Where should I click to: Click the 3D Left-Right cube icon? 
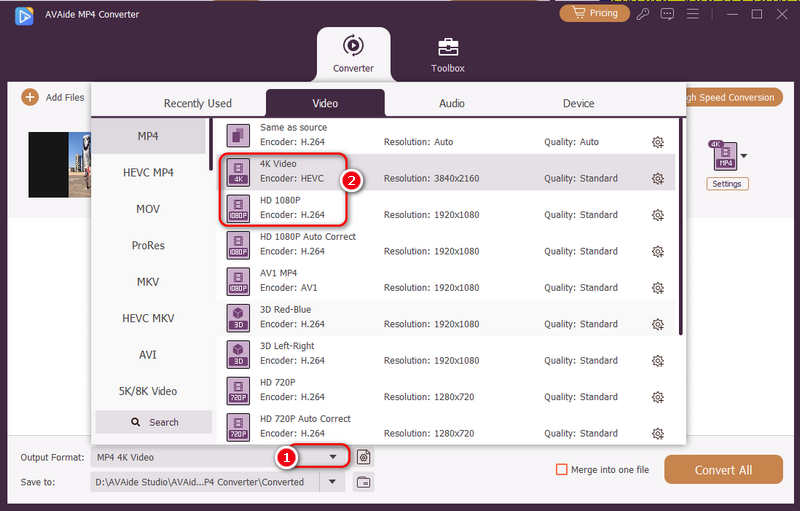pyautogui.click(x=238, y=354)
